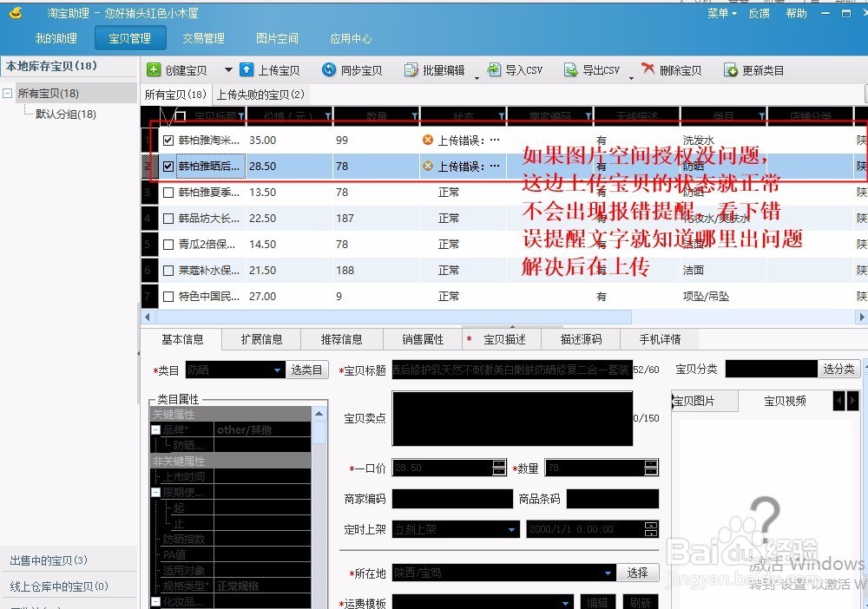
Task: Click filter icon on 商家编码 column header
Action: tap(589, 116)
